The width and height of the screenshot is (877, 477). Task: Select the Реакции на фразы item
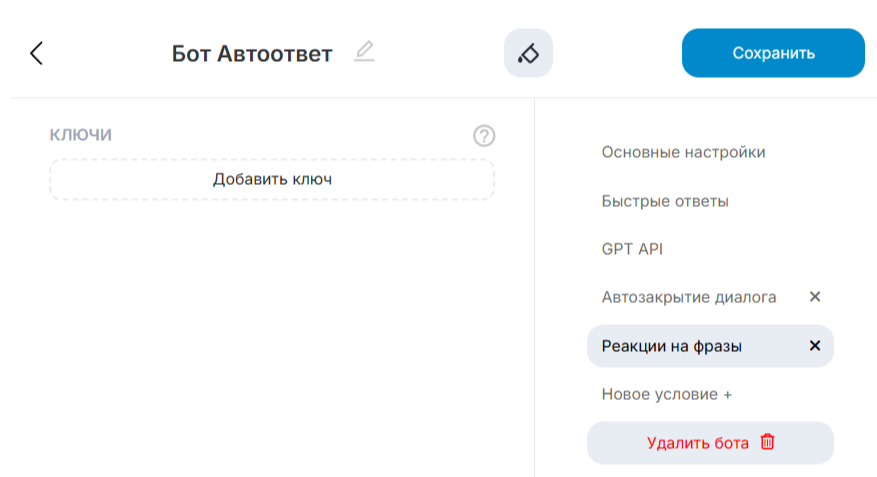coord(671,346)
